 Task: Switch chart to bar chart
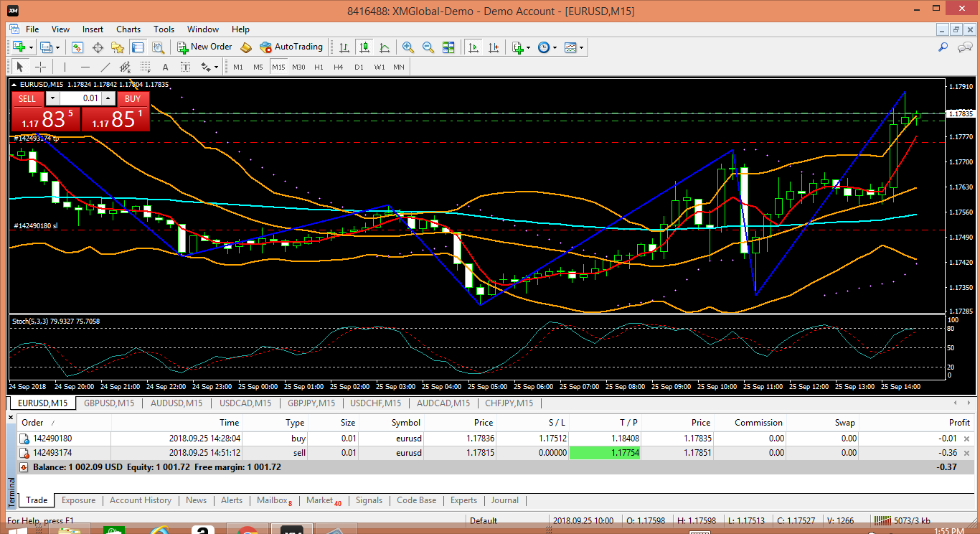click(x=344, y=47)
